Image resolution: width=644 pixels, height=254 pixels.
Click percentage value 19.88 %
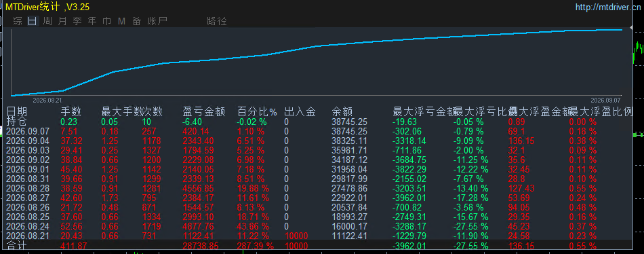[254, 188]
